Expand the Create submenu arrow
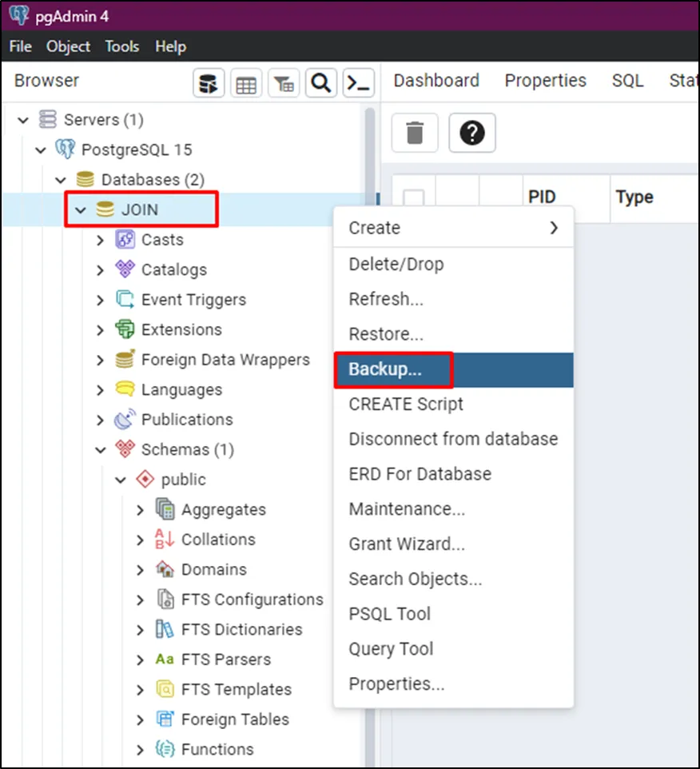Image resolution: width=700 pixels, height=769 pixels. coord(554,228)
